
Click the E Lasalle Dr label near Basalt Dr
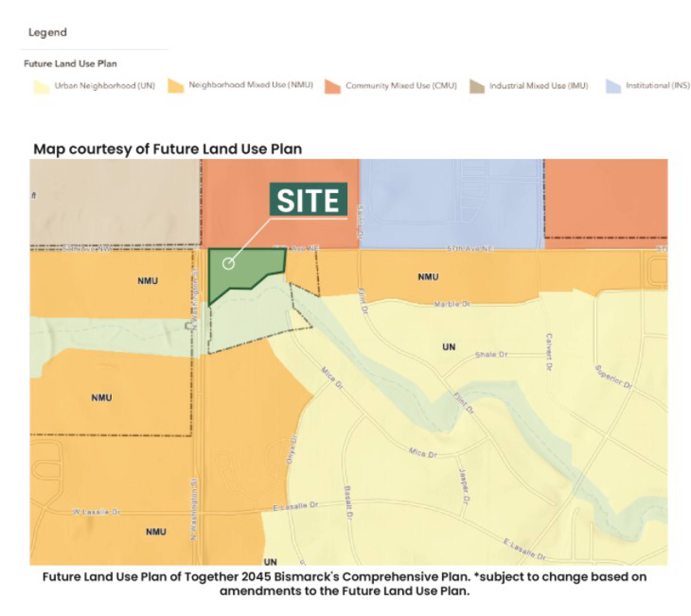coord(295,506)
